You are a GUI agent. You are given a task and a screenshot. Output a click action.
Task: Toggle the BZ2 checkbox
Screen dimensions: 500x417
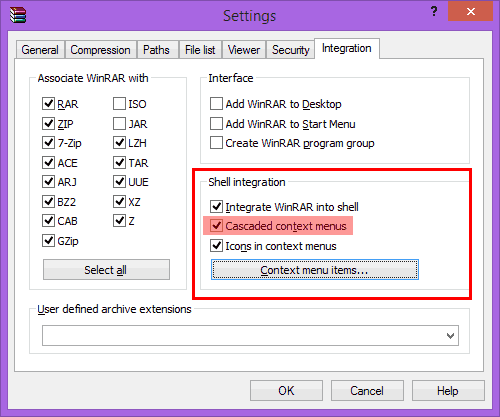pyautogui.click(x=48, y=201)
